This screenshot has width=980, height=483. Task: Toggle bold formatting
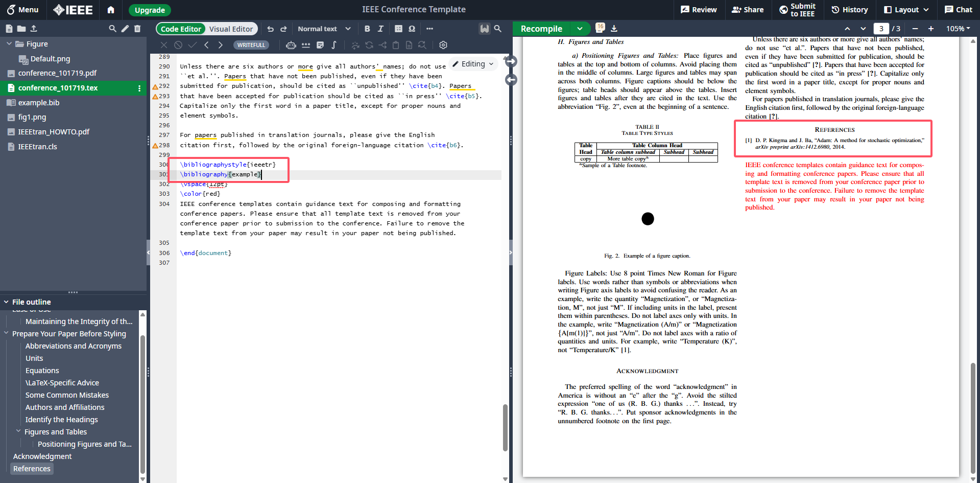[x=367, y=29]
